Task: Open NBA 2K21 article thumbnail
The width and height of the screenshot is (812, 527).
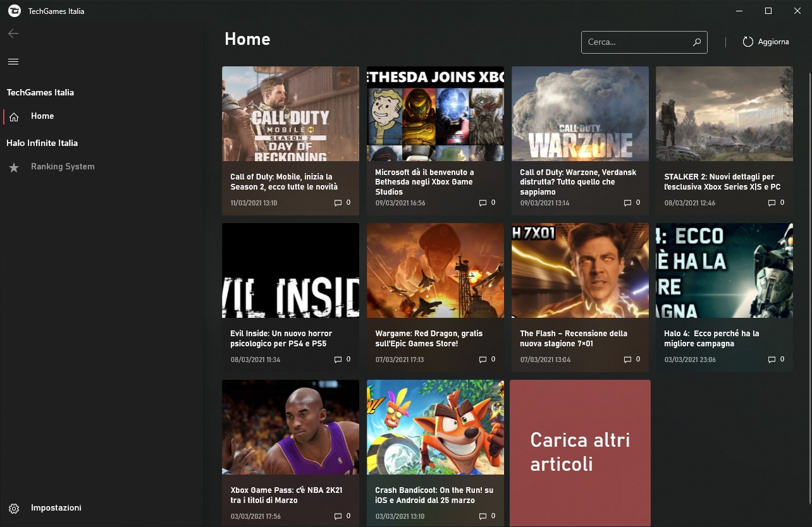Action: 290,427
